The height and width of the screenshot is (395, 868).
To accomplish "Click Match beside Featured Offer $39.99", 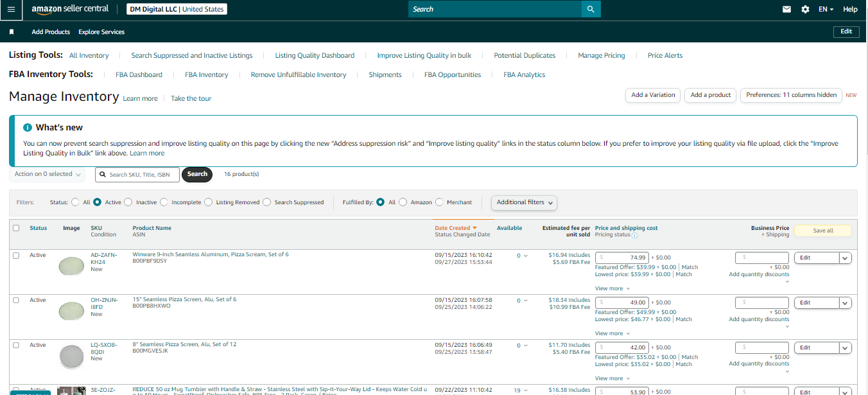I will [690, 267].
